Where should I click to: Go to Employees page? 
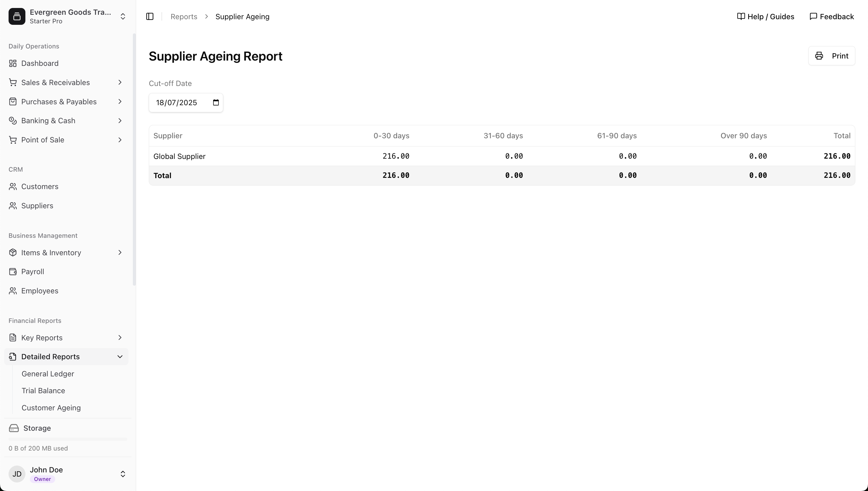66,291
